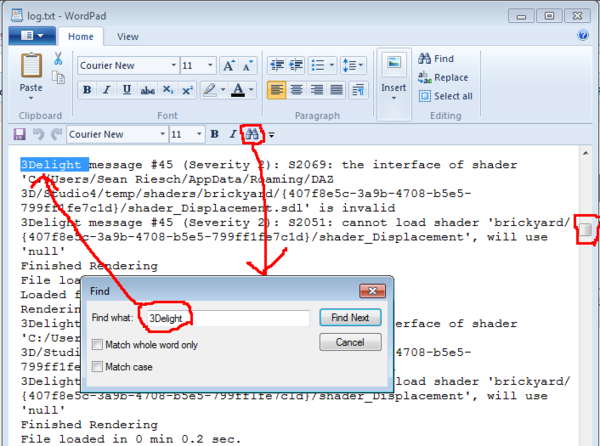Expand the Insert dropdown arrow

pyautogui.click(x=394, y=98)
